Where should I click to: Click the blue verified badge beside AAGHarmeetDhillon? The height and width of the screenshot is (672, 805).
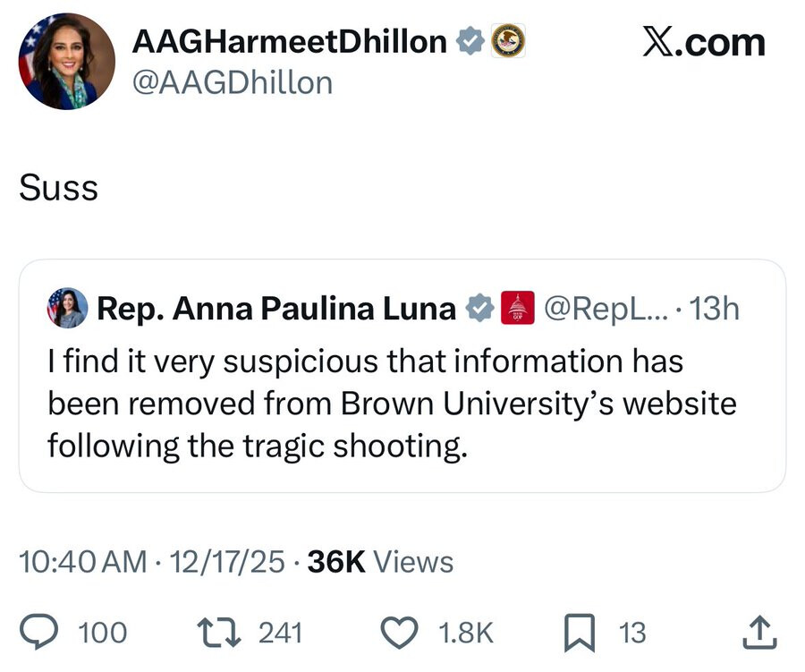[x=471, y=41]
